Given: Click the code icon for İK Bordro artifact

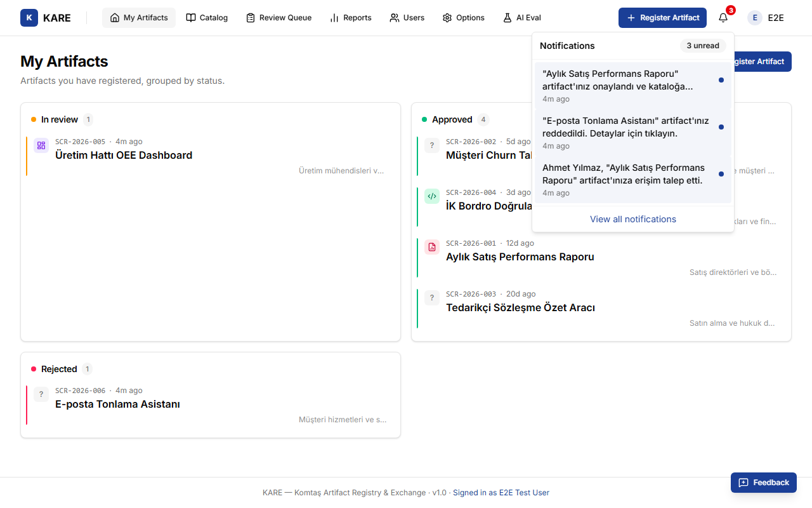Looking at the screenshot, I should coord(432,196).
